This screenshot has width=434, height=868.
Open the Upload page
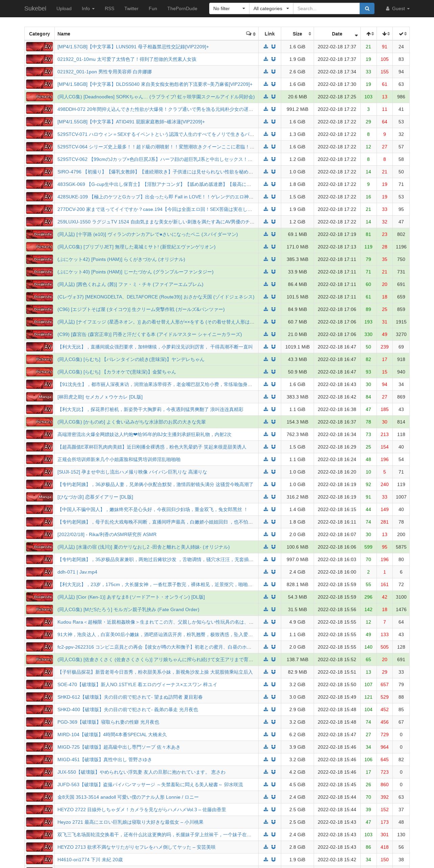[x=64, y=8]
